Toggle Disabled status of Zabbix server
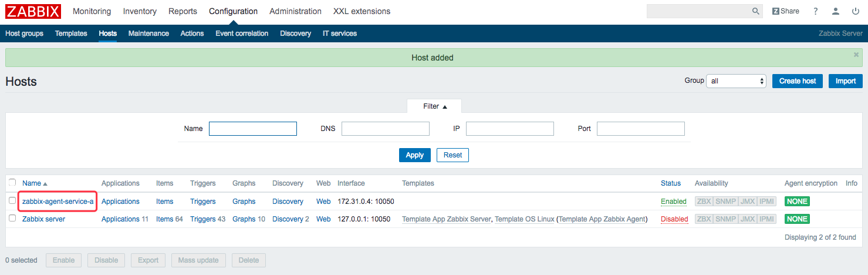868x275 pixels. 674,219
